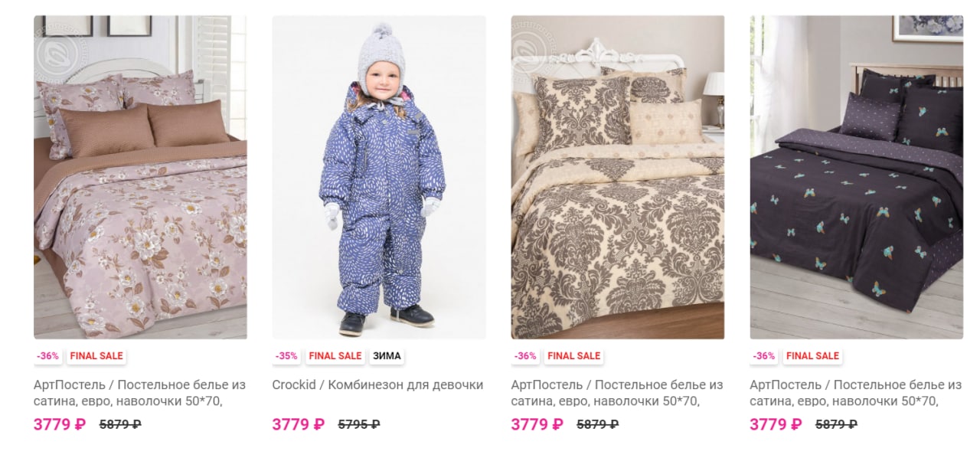Click the crossed-out 5795 ₽ old price
The image size is (980, 458).
[x=359, y=424]
